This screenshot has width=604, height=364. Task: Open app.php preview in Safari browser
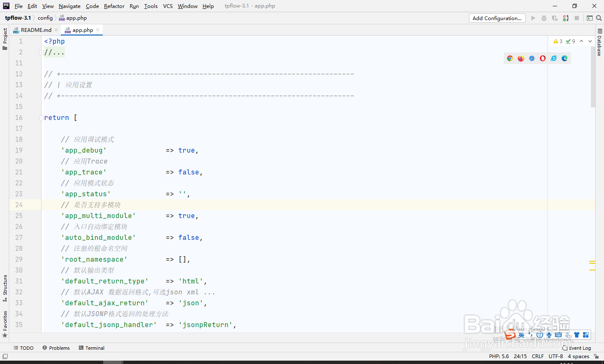(x=532, y=58)
